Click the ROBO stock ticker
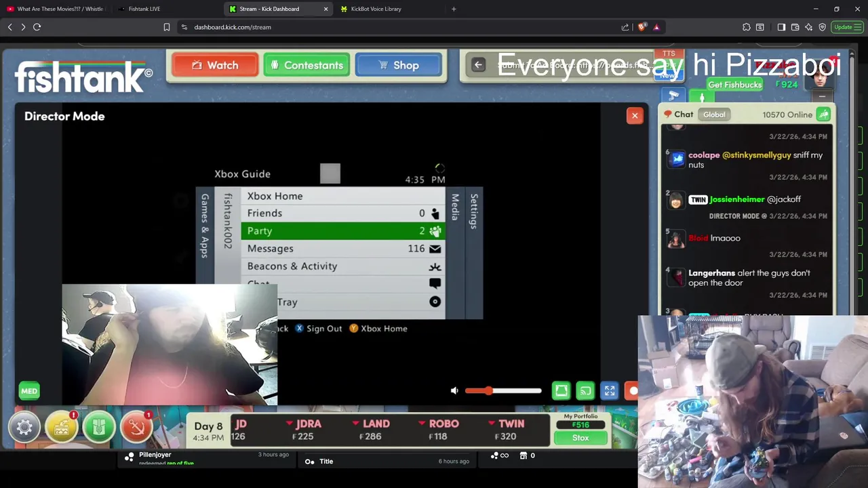The height and width of the screenshot is (488, 868). pyautogui.click(x=440, y=430)
